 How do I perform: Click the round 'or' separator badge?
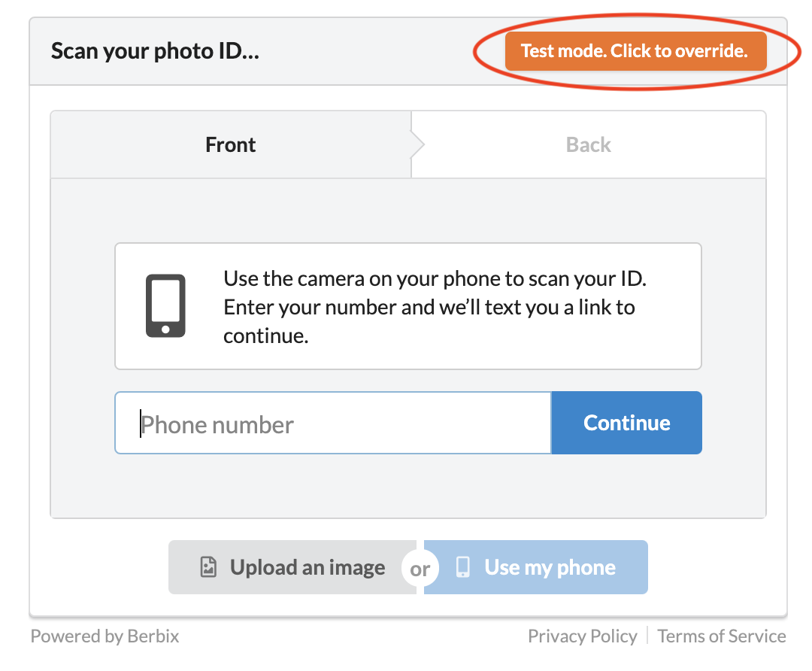(x=420, y=569)
